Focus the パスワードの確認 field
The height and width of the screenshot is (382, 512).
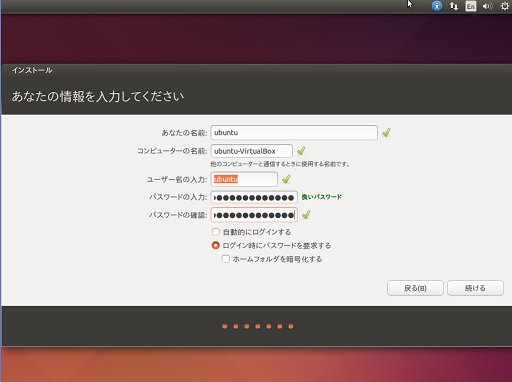tap(254, 215)
